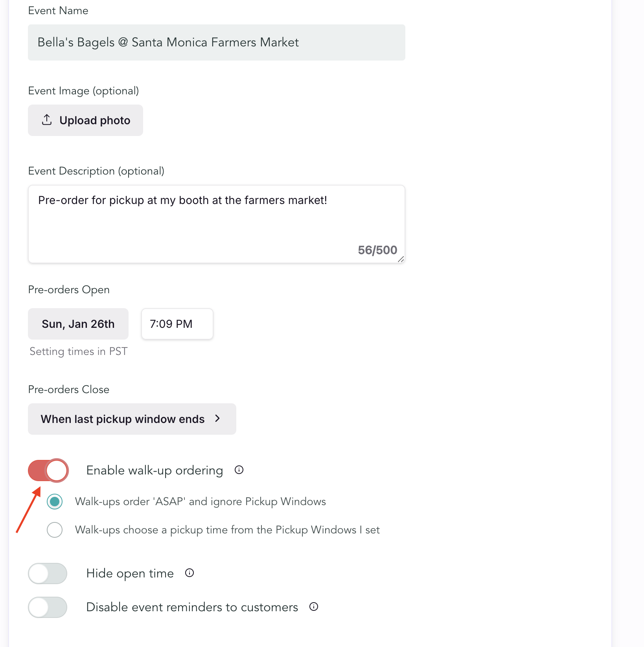644x647 pixels.
Task: Focus the Event Description text area
Action: pyautogui.click(x=216, y=224)
